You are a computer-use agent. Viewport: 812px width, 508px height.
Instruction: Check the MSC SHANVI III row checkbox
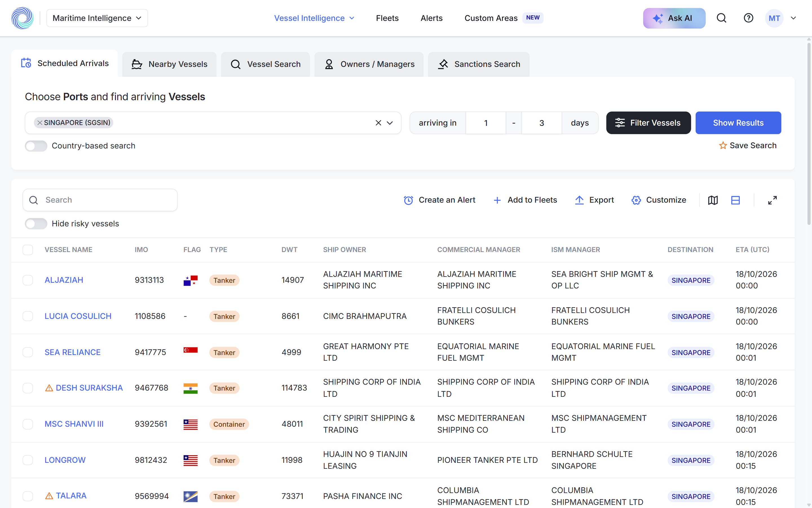coord(28,424)
